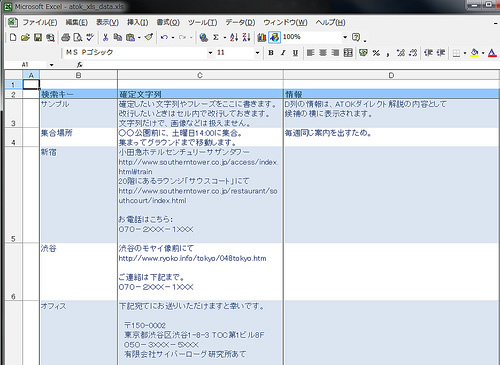The image size is (500, 365).
Task: Open Print Preview icon
Action: pyautogui.click(x=78, y=37)
